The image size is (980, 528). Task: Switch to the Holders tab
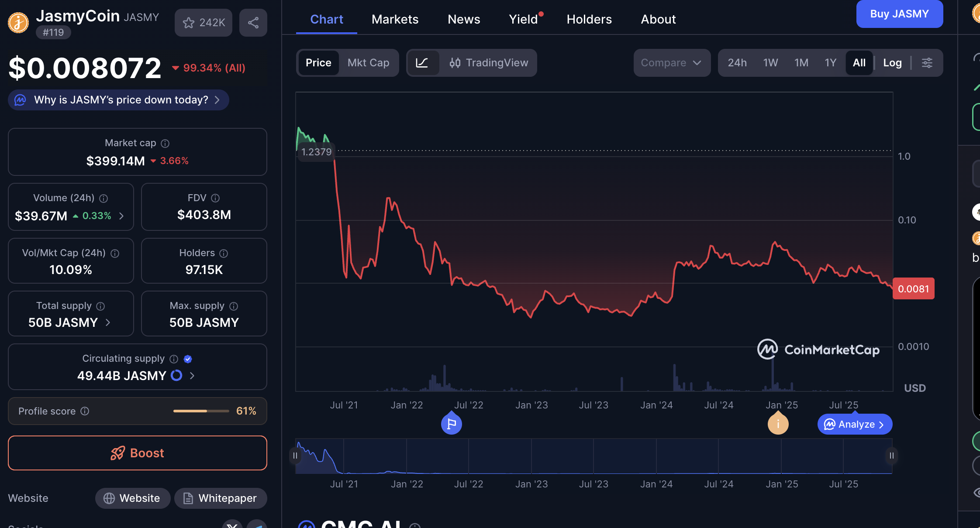(x=589, y=19)
